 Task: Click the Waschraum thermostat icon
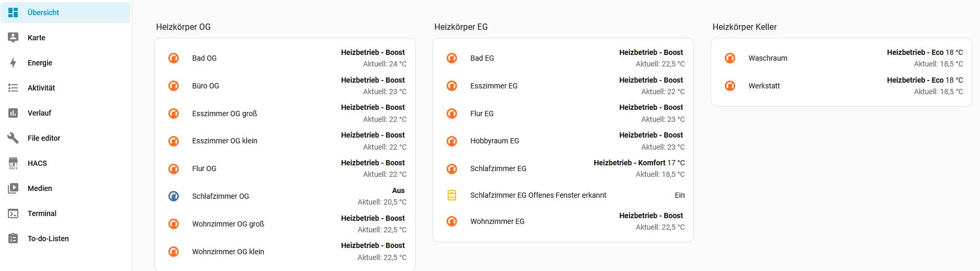point(730,58)
